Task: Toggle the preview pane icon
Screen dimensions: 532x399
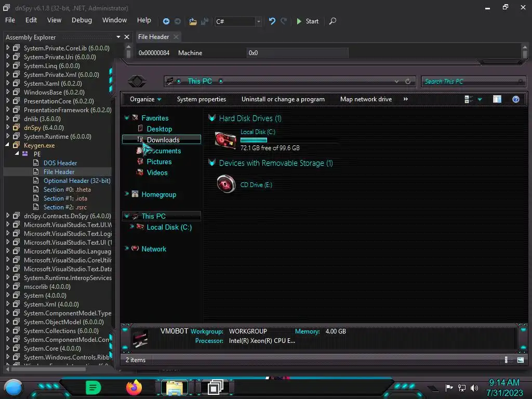Action: point(497,99)
